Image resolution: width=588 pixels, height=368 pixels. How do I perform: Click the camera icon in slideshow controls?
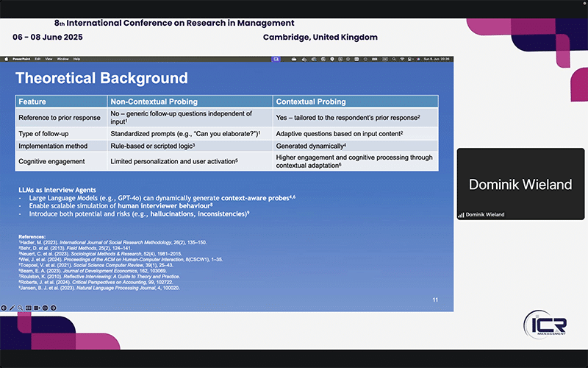click(x=37, y=308)
